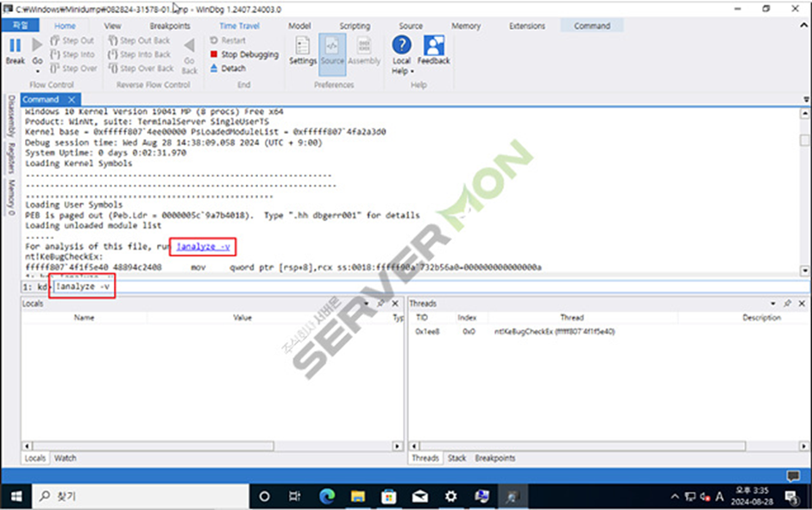Open File Explorer from the taskbar
The image size is (812, 510).
coord(358,496)
